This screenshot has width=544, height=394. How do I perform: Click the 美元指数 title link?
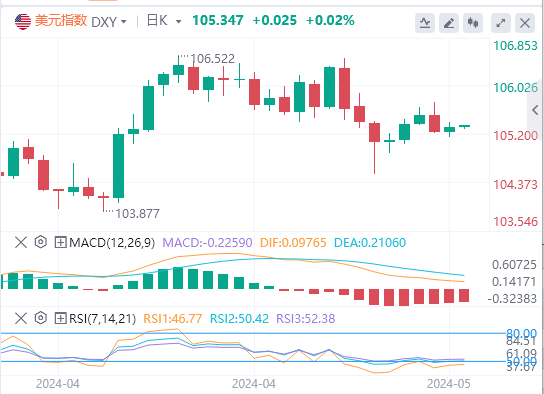[x=61, y=21]
